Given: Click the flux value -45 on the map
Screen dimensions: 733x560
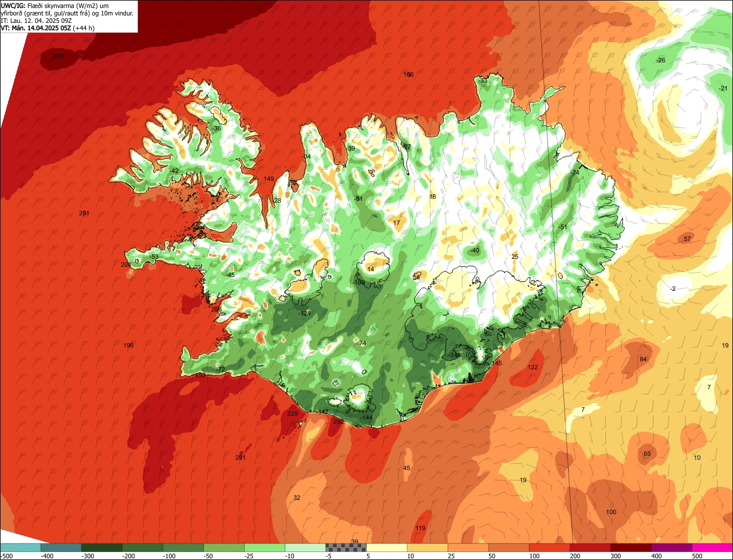Looking at the screenshot, I should 230,275.
